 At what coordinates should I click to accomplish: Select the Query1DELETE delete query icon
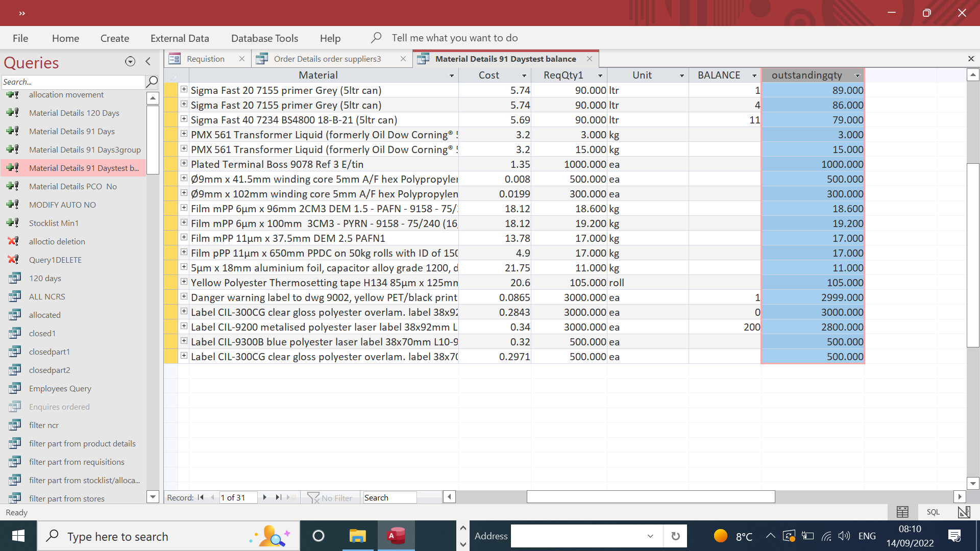click(x=14, y=260)
